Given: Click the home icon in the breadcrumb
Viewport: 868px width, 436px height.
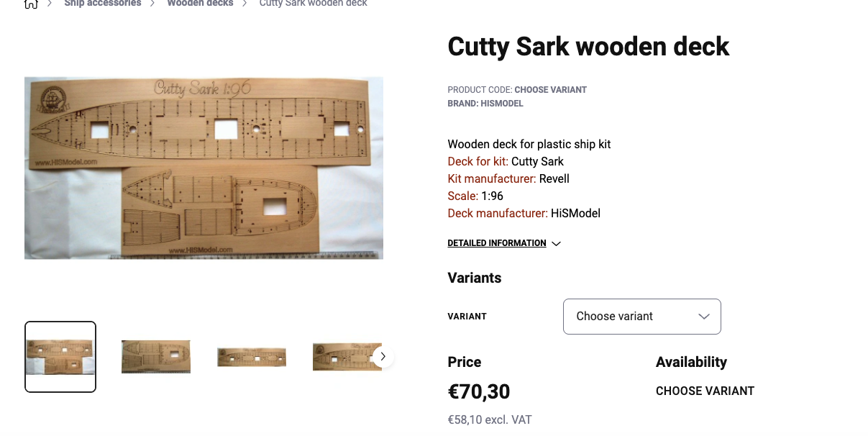Looking at the screenshot, I should point(31,4).
